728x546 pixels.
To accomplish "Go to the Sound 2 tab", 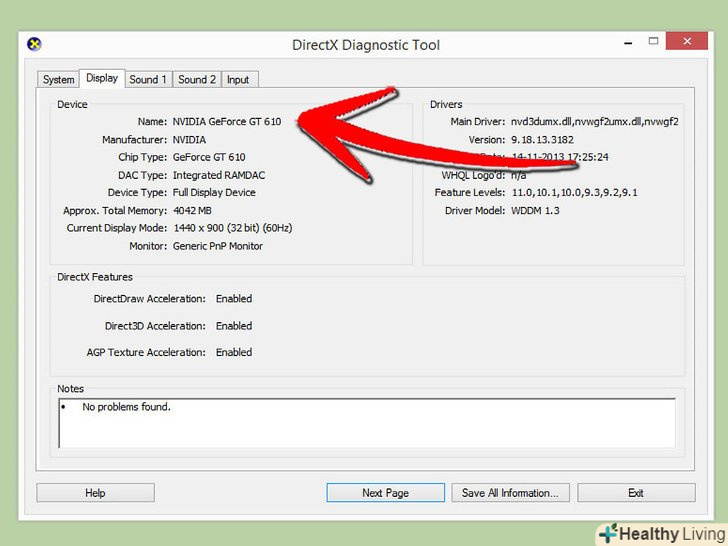I will [197, 80].
